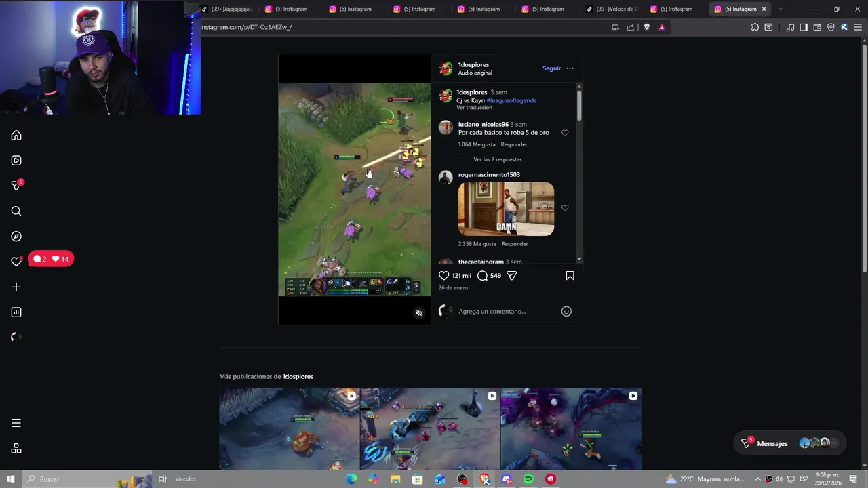This screenshot has height=488, width=868.
Task: Click the Brave Shields lion icon
Action: (646, 27)
